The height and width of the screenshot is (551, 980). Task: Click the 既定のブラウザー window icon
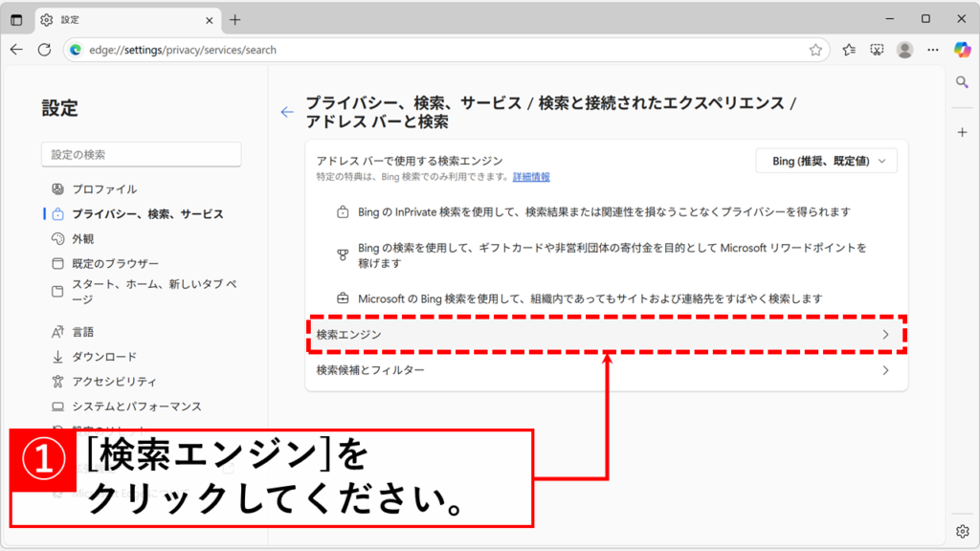pos(57,264)
